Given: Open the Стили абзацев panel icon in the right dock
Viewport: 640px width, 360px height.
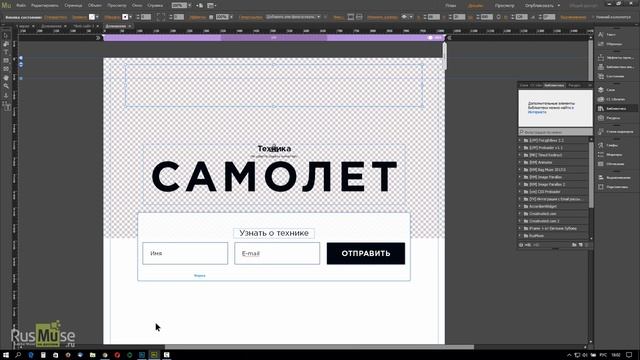Looking at the screenshot, I should tap(601, 131).
